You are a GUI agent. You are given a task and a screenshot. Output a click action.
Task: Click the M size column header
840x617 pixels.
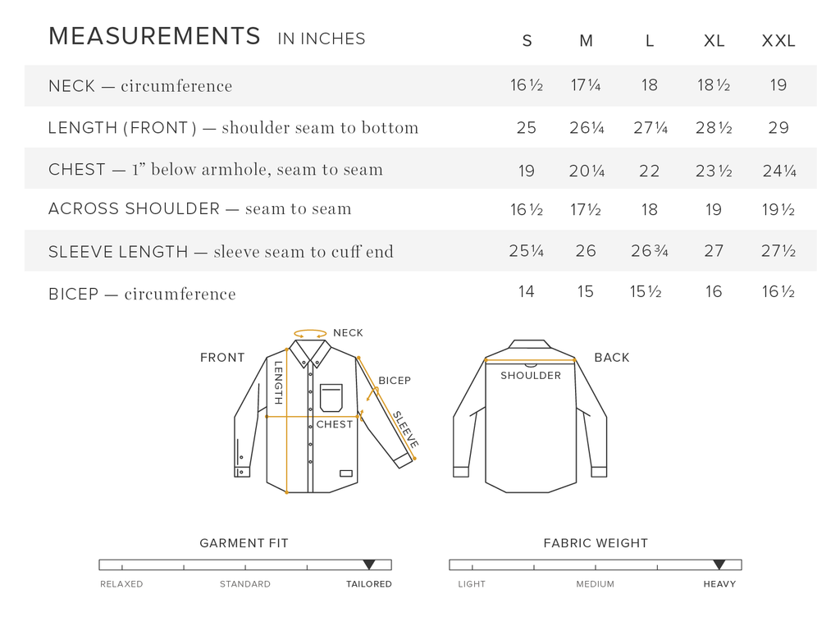point(586,41)
